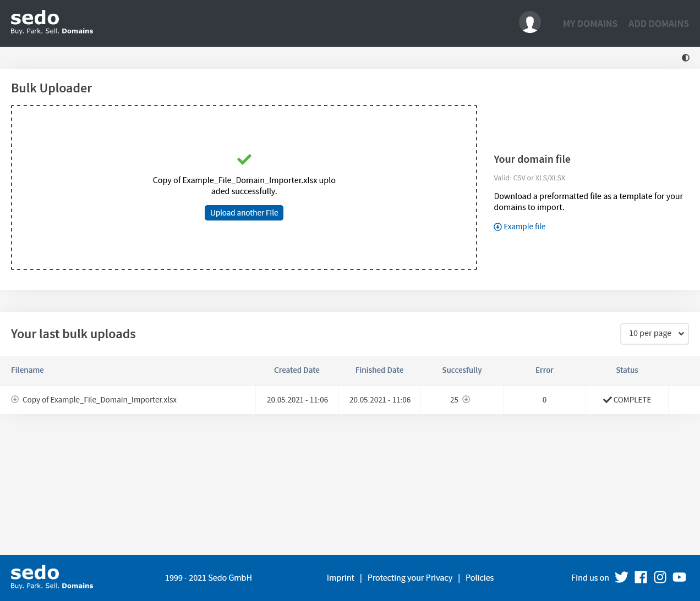Open the Policies footer link
Screen dimensions: 700x601
click(x=479, y=578)
